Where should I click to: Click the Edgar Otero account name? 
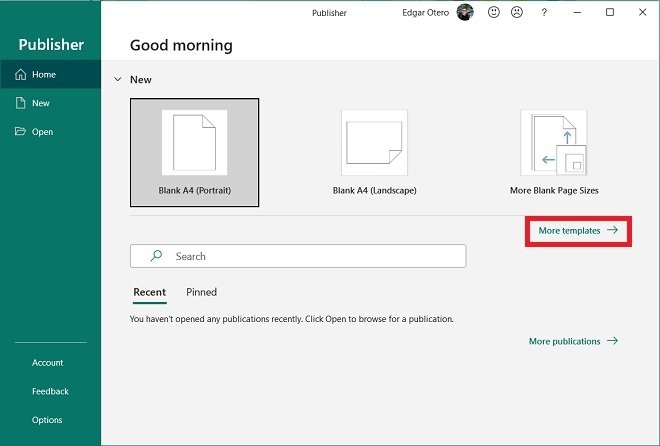pyautogui.click(x=425, y=13)
